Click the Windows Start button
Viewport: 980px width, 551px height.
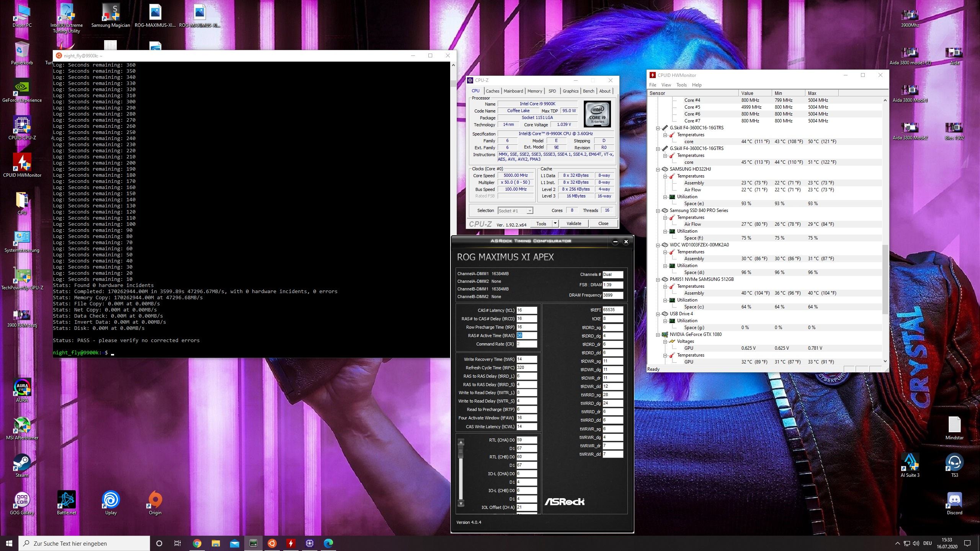[x=9, y=543]
